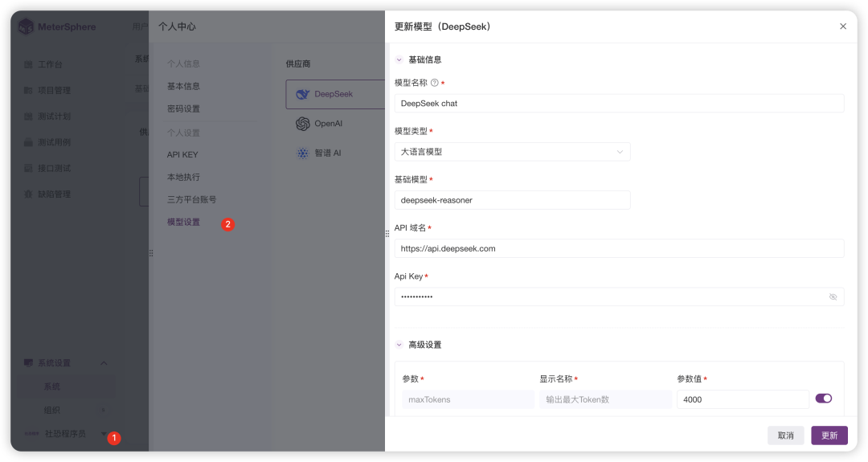This screenshot has height=462, width=868.
Task: Expand the 组织 submenu arrow
Action: (104, 410)
